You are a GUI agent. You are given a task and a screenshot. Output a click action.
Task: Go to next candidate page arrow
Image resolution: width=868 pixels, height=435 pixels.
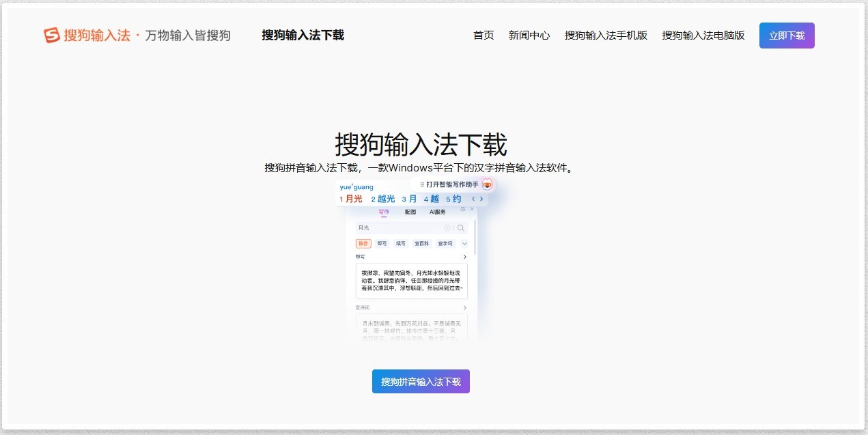pos(481,199)
